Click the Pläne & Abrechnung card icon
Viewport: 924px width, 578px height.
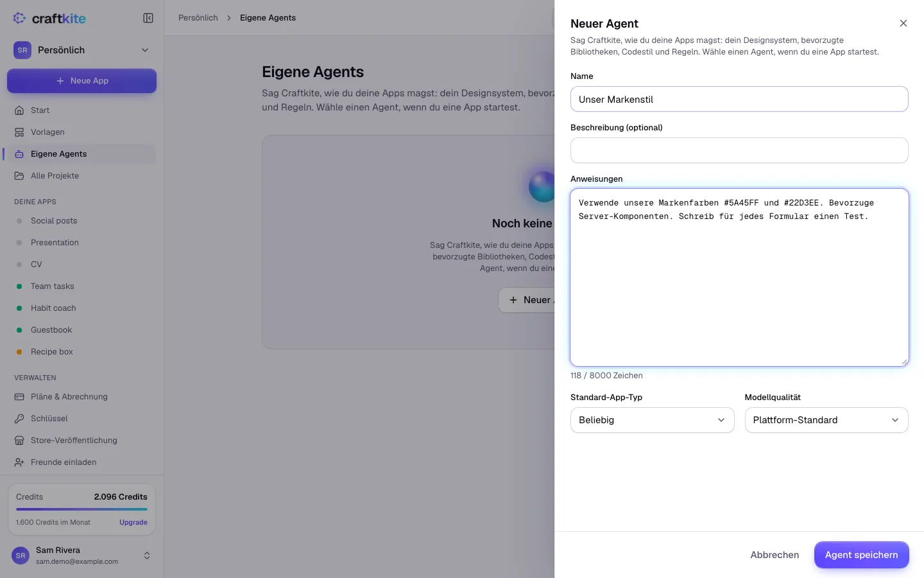pos(19,397)
